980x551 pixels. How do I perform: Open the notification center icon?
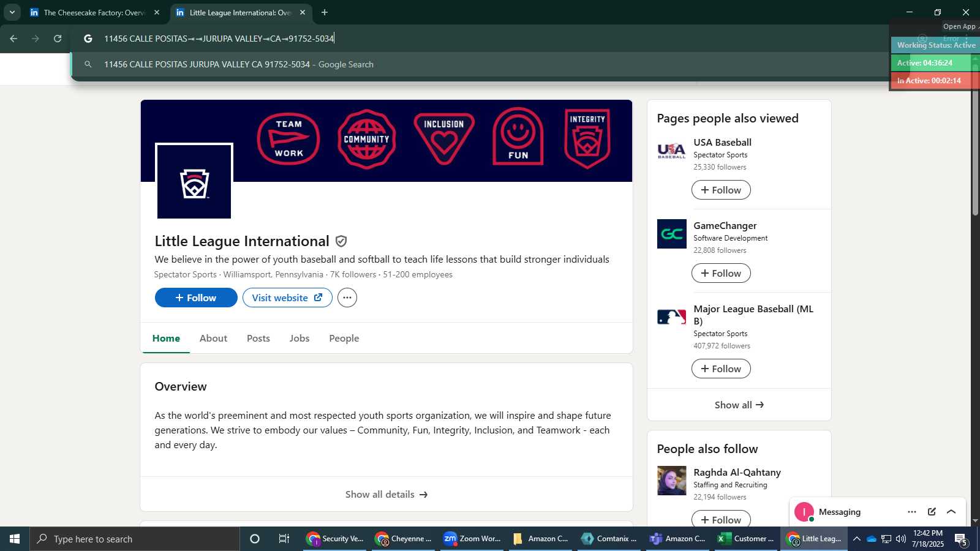(961, 539)
